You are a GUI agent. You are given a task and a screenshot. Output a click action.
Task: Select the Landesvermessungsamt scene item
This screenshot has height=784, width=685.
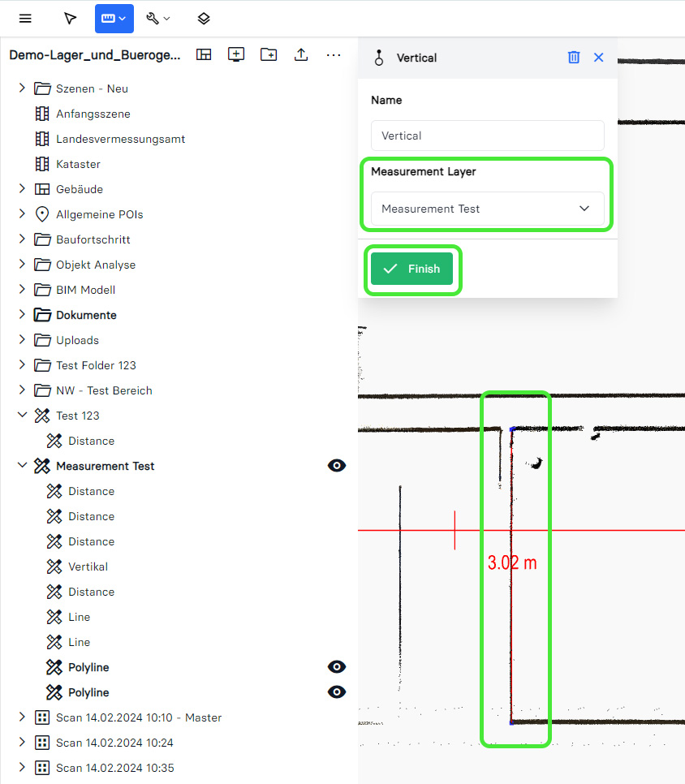pos(120,139)
